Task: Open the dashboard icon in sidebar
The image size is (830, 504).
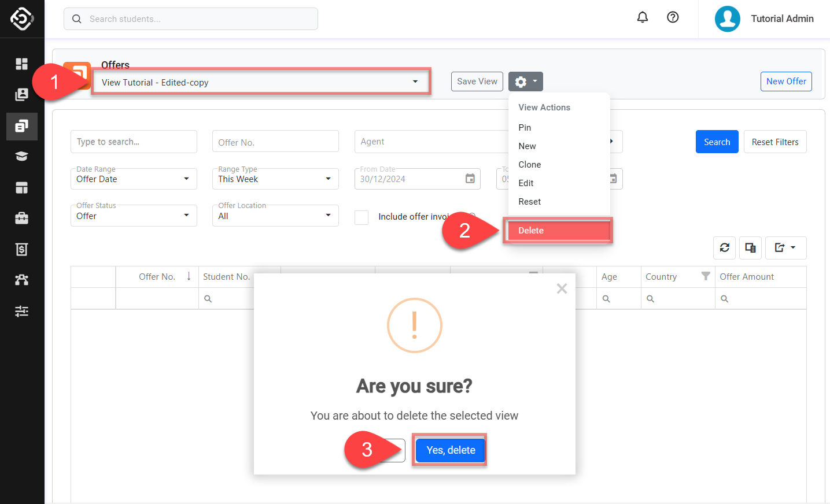Action: click(x=21, y=64)
